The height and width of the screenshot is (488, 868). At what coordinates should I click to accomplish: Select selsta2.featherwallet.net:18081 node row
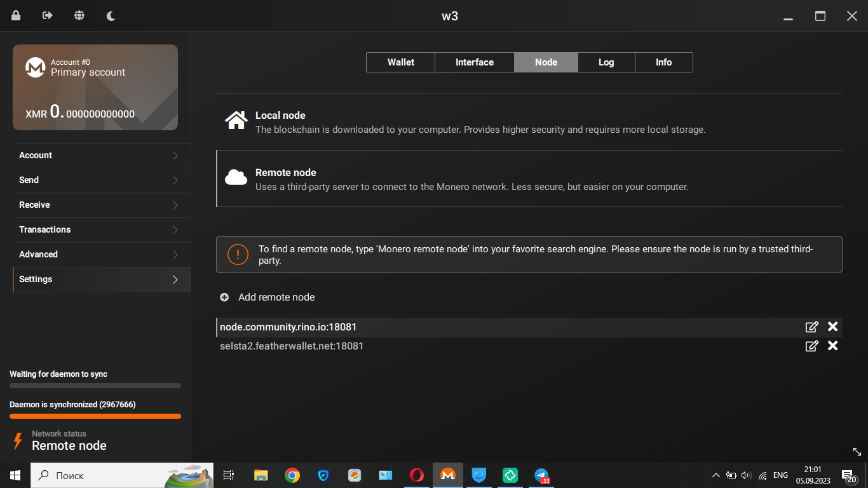coord(292,346)
